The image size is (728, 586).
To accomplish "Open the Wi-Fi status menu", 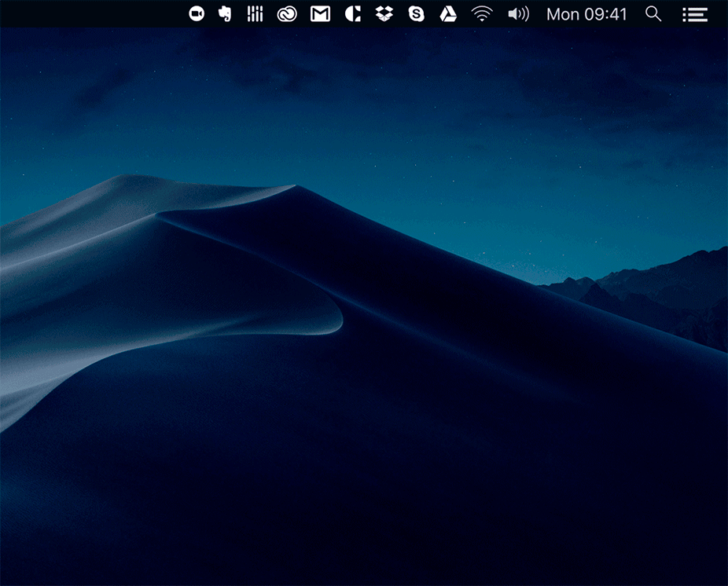I will (x=482, y=14).
